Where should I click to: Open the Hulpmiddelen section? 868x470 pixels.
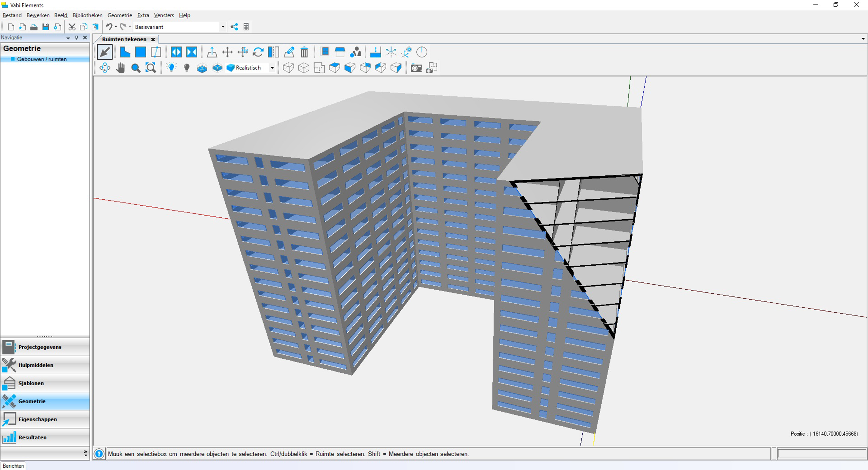tap(45, 365)
